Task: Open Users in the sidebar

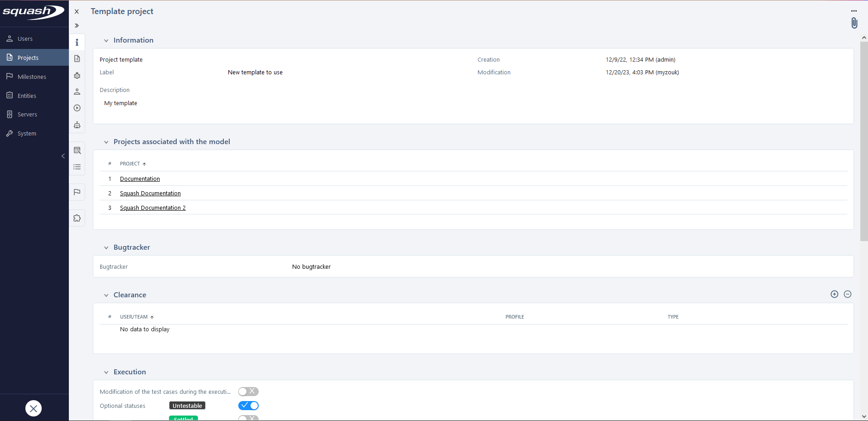Action: (x=34, y=39)
